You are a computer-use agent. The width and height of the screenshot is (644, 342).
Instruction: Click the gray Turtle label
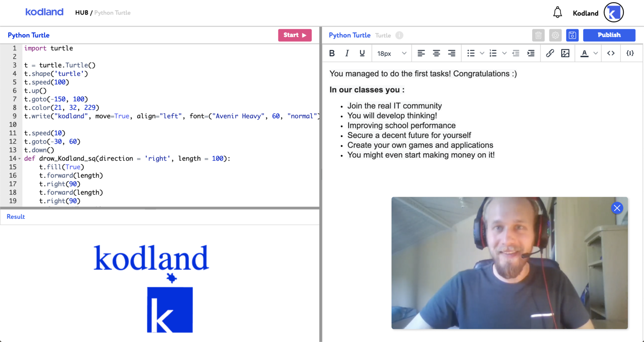coord(383,36)
